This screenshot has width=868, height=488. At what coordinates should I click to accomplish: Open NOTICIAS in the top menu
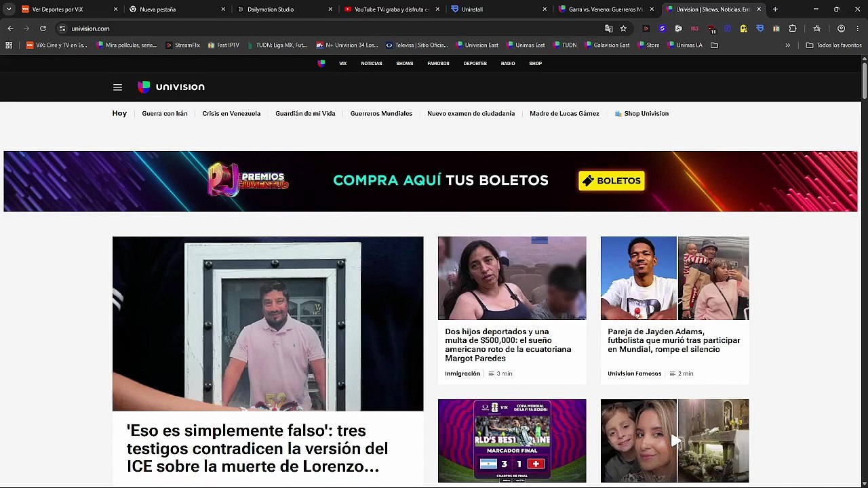(x=372, y=63)
